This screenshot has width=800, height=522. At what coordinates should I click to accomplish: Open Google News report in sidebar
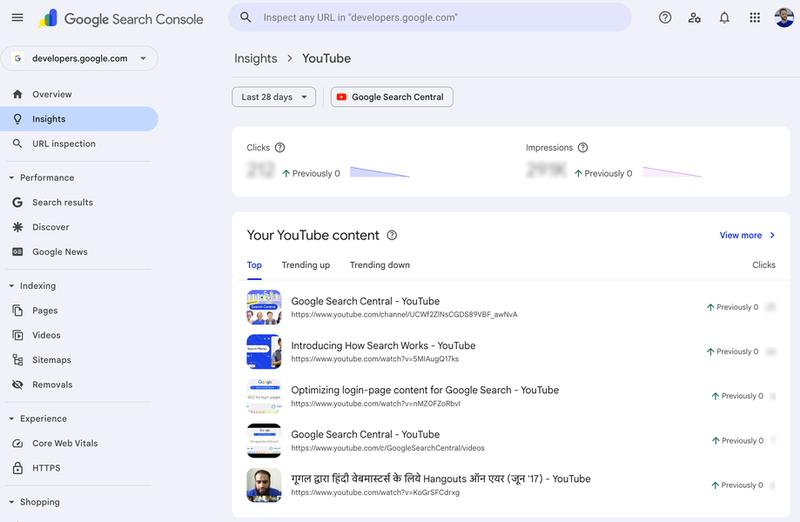point(79,252)
